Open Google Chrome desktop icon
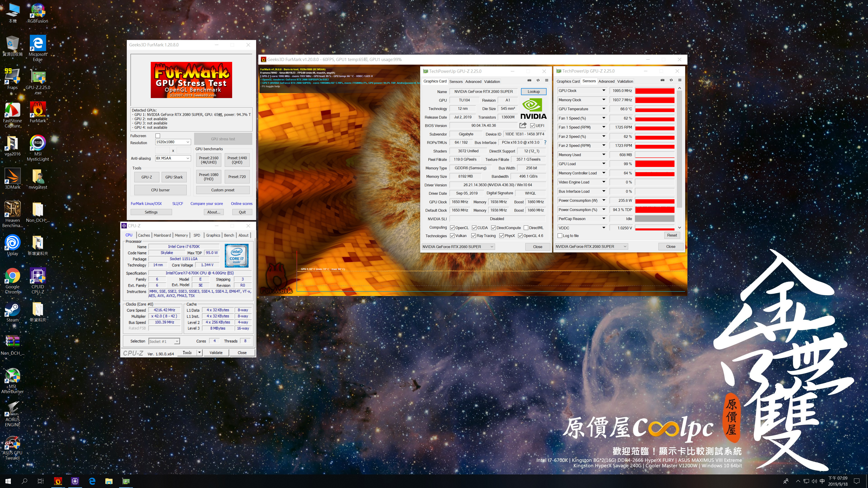868x488 pixels. pos(12,281)
